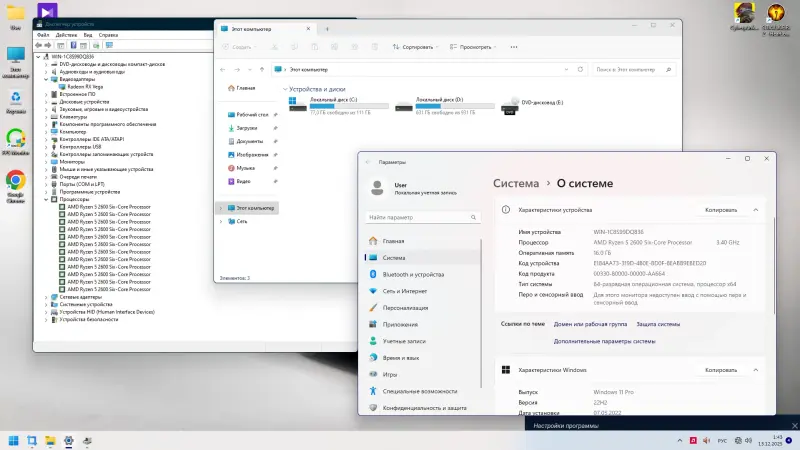Copy device specs with Копировать button
800x450 pixels.
coord(721,211)
